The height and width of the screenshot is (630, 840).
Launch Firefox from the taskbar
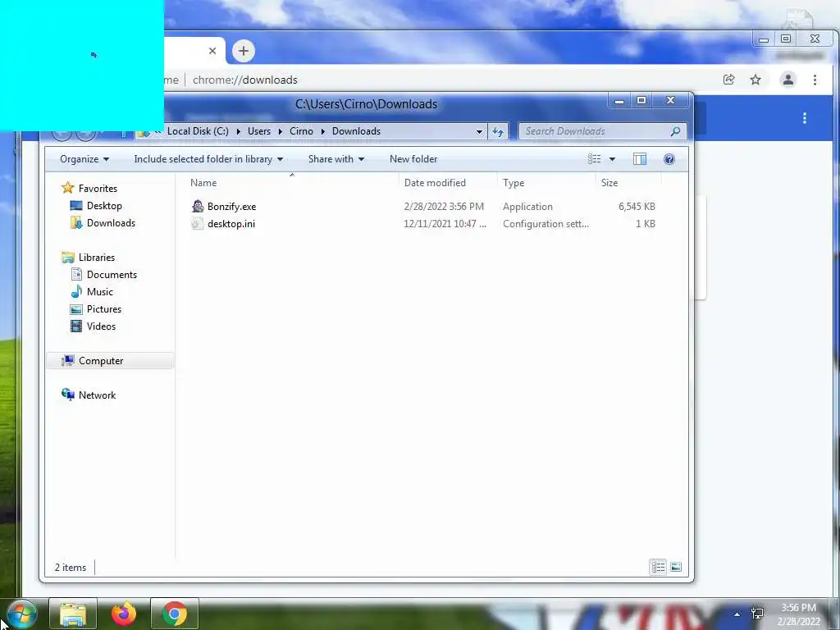(x=124, y=614)
